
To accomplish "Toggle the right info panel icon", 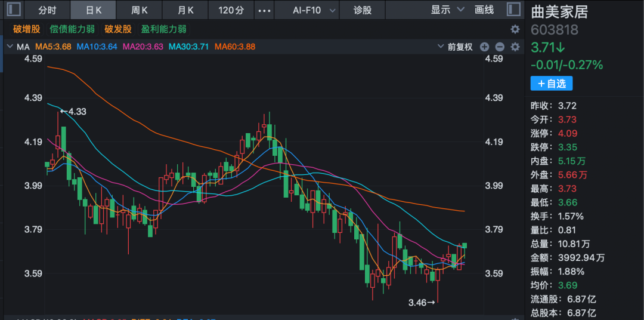I will (512, 10).
